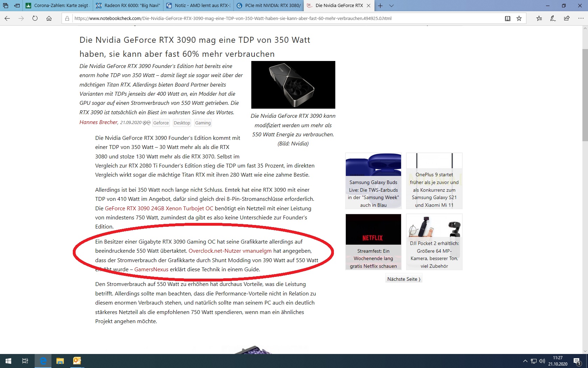Screen dimensions: 588x368
Task: Open Streamfest Netflix article card
Action: (373, 242)
